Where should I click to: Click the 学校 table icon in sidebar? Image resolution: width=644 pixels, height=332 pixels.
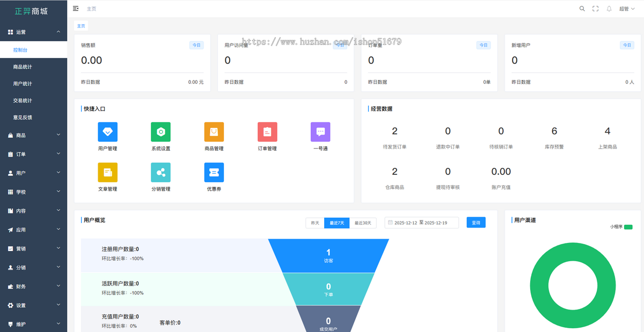(10, 192)
